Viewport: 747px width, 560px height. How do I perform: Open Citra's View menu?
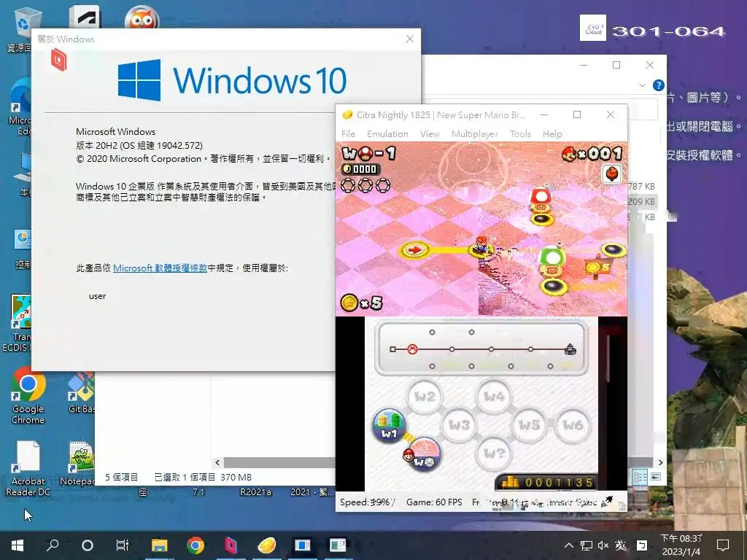[x=430, y=134]
